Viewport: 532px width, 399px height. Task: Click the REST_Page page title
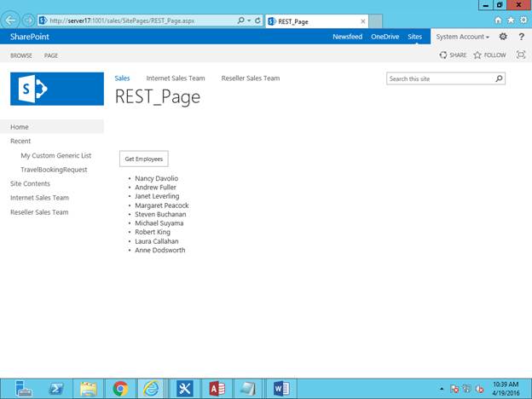[158, 97]
